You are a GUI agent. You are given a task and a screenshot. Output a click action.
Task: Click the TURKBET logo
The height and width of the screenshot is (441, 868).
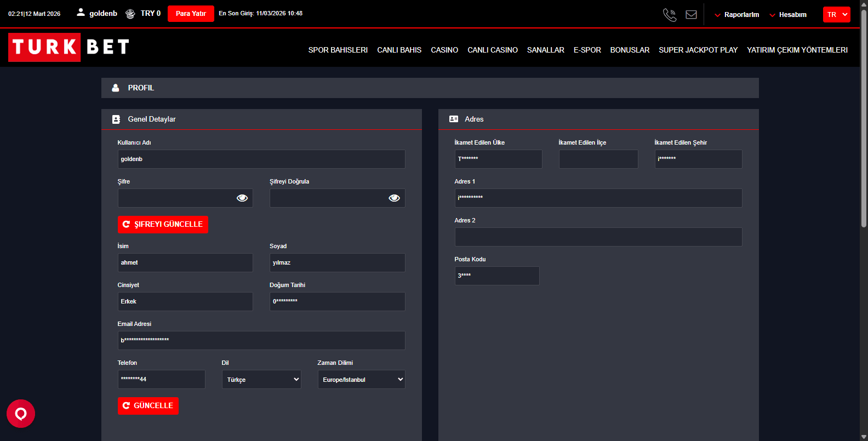pyautogui.click(x=69, y=47)
